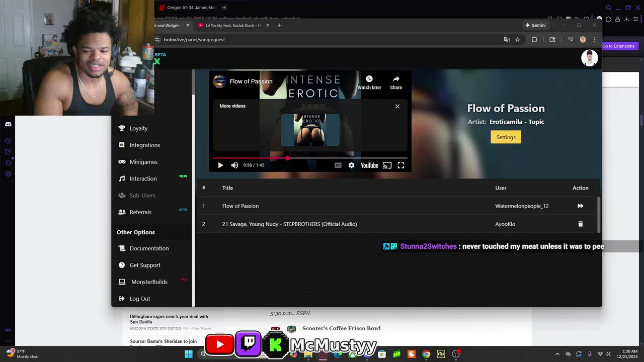The height and width of the screenshot is (362, 644).
Task: Open the Botrix profile avatar menu
Action: 589,58
